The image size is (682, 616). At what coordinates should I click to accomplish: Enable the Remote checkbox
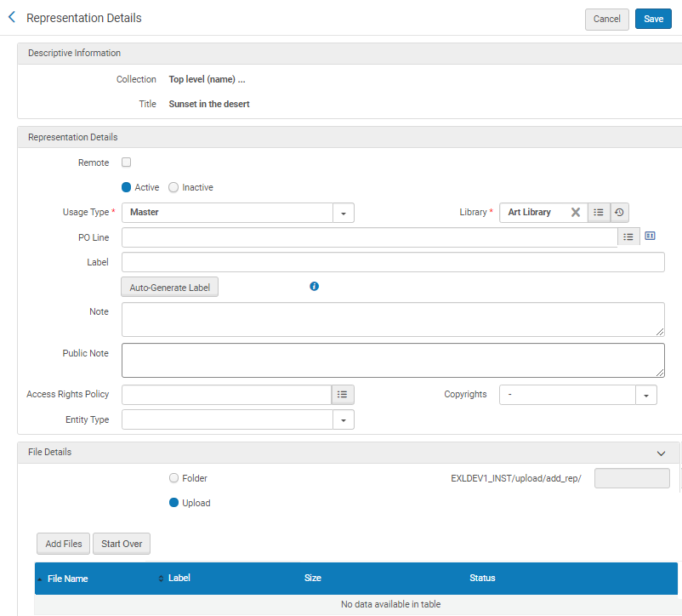point(127,163)
